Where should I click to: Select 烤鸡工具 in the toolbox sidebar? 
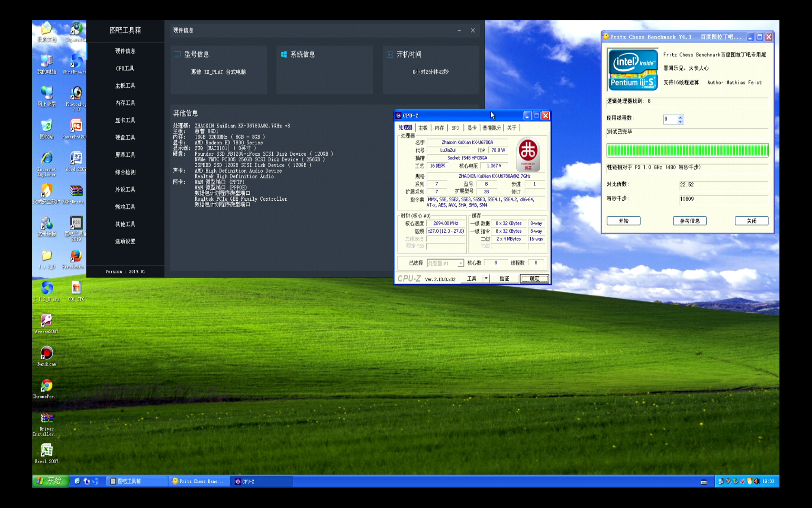125,207
